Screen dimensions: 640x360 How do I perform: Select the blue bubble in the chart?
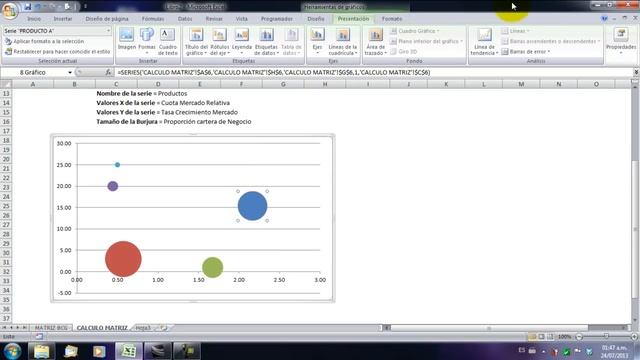point(252,206)
